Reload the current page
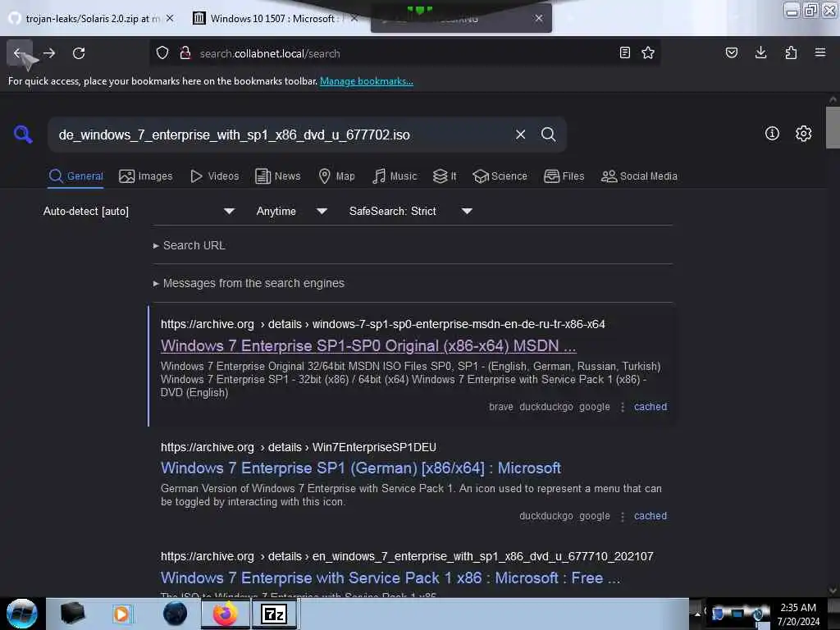 point(79,53)
